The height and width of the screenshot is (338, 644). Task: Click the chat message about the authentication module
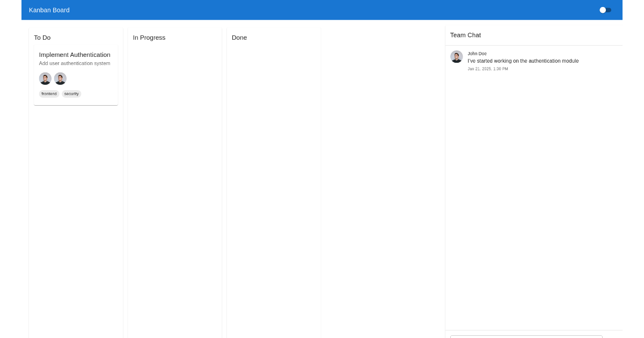coord(523,61)
